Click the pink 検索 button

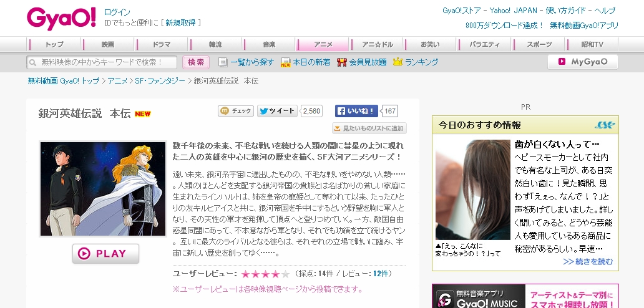[x=196, y=62]
